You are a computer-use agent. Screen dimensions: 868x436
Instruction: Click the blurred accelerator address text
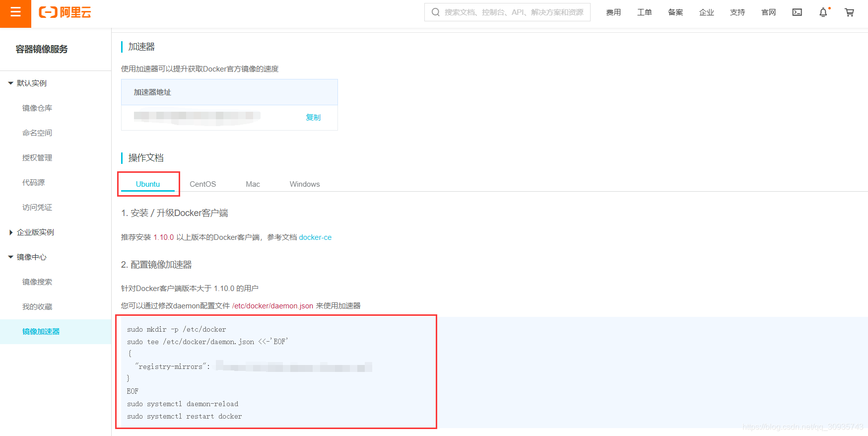pos(197,116)
